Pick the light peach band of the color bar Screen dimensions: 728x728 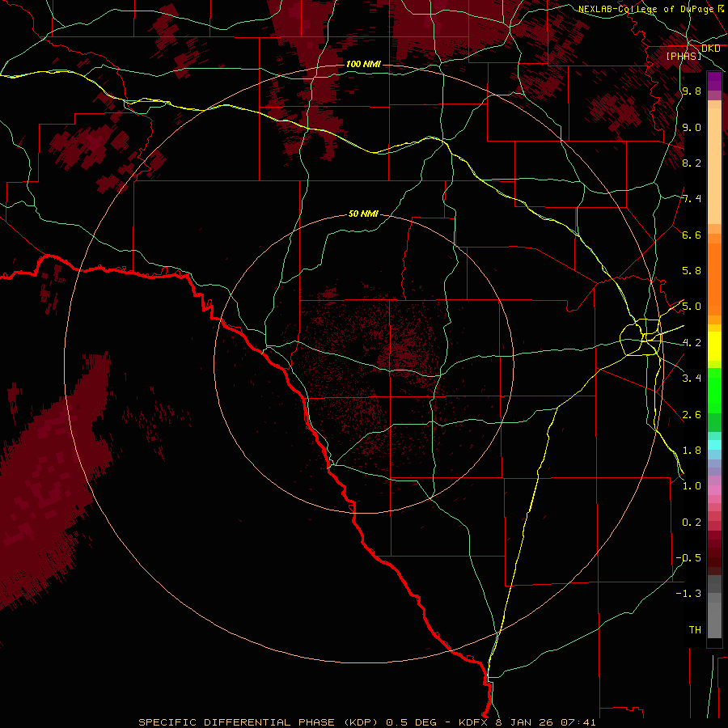714,167
